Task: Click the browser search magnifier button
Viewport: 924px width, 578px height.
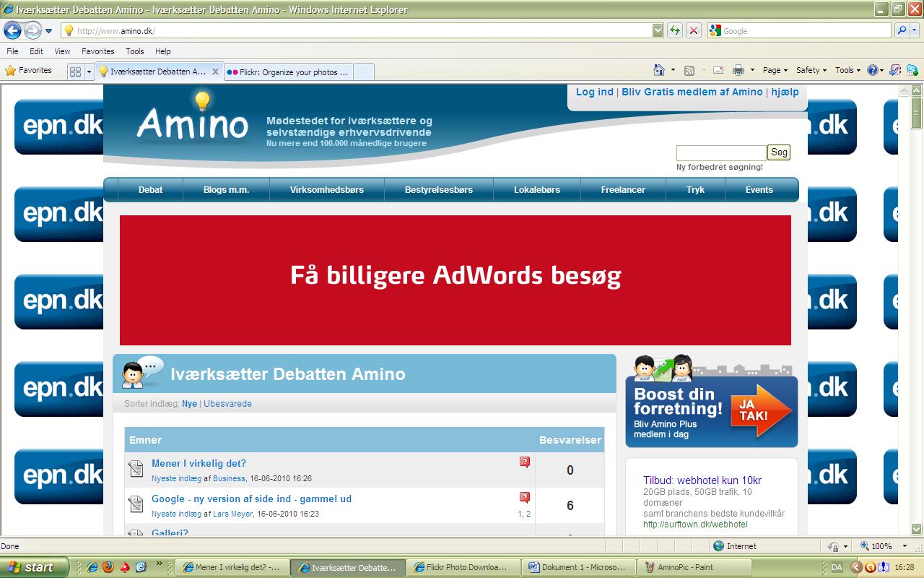Action: 902,30
